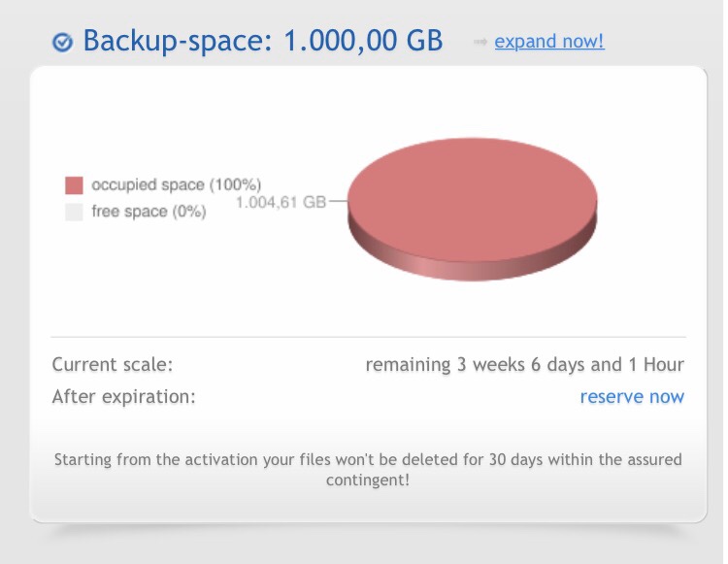728x564 pixels.
Task: Click the gray arrow icon before expand now
Action: pos(480,43)
